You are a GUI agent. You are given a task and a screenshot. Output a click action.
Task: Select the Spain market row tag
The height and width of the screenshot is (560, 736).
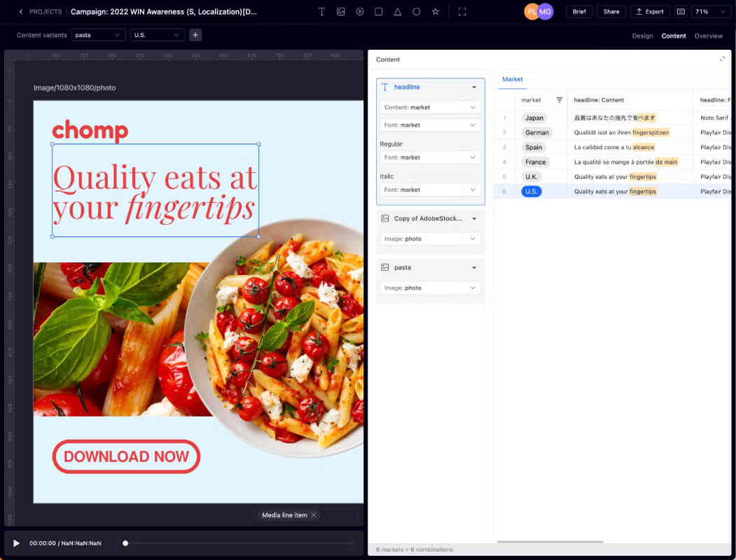click(534, 147)
